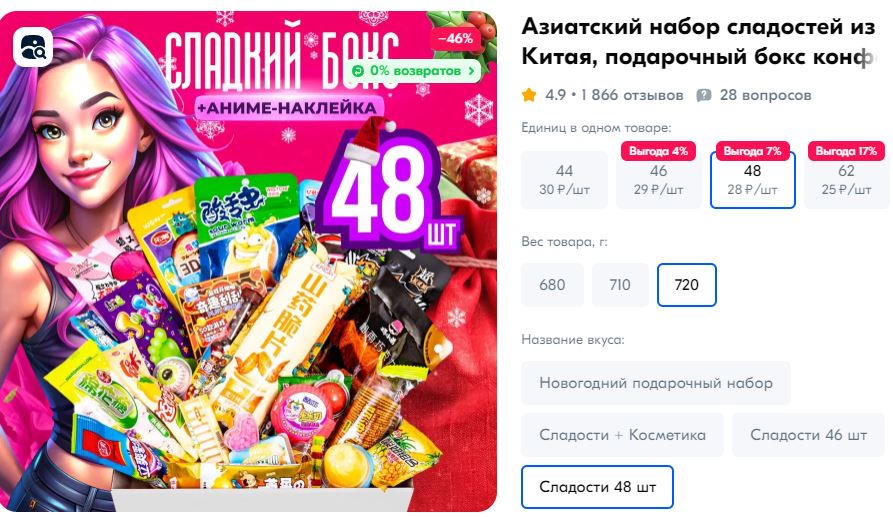Select the Сладости 46 шт variant
Screen dimensions: 893x517
click(x=809, y=435)
